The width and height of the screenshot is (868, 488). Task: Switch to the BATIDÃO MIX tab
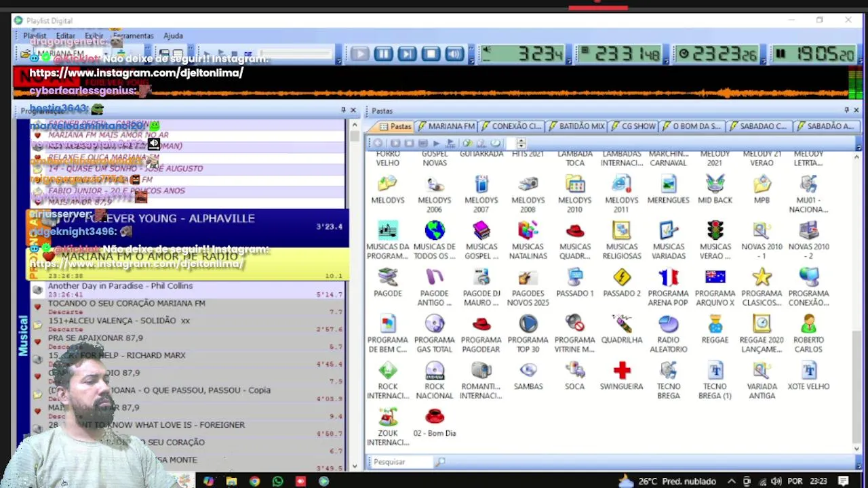click(577, 126)
